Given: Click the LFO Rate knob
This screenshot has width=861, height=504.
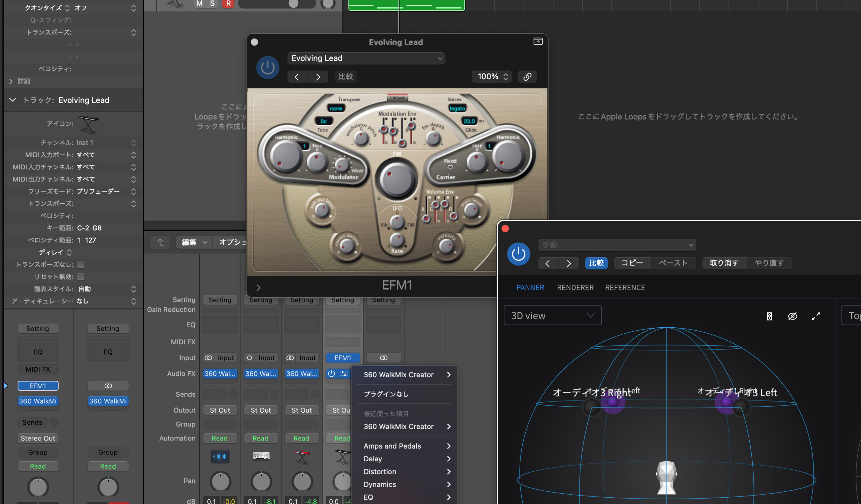Looking at the screenshot, I should 397,240.
